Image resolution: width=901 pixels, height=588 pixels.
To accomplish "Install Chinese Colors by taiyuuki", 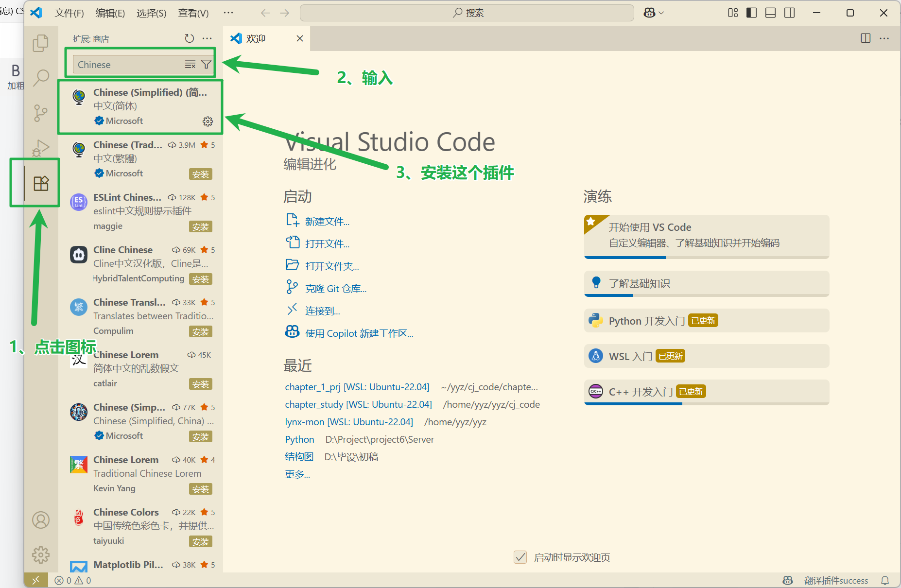I will (x=200, y=541).
